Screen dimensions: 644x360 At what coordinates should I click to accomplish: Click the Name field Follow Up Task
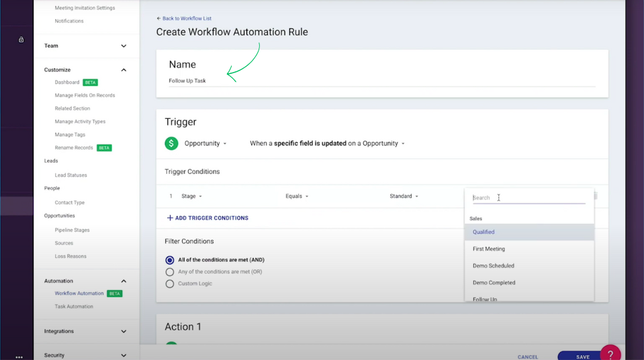tap(382, 81)
